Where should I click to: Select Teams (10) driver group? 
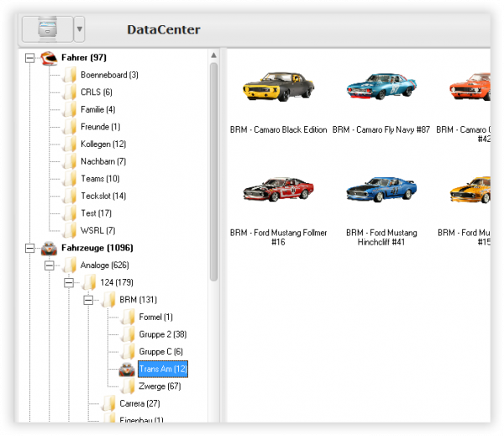[x=100, y=179]
